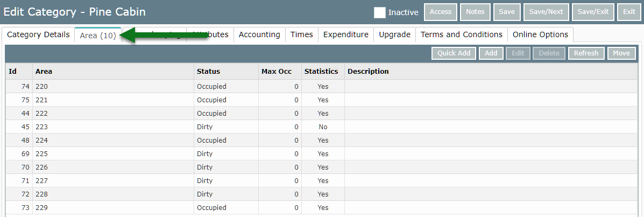Toggle the Inactive checkbox

click(380, 12)
